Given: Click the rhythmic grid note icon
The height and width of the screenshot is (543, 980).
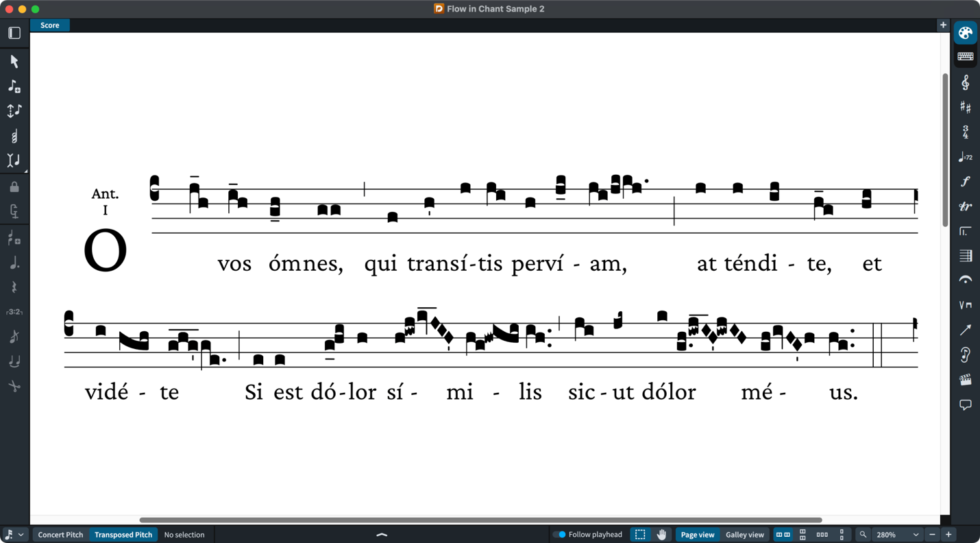Looking at the screenshot, I should tap(9, 535).
